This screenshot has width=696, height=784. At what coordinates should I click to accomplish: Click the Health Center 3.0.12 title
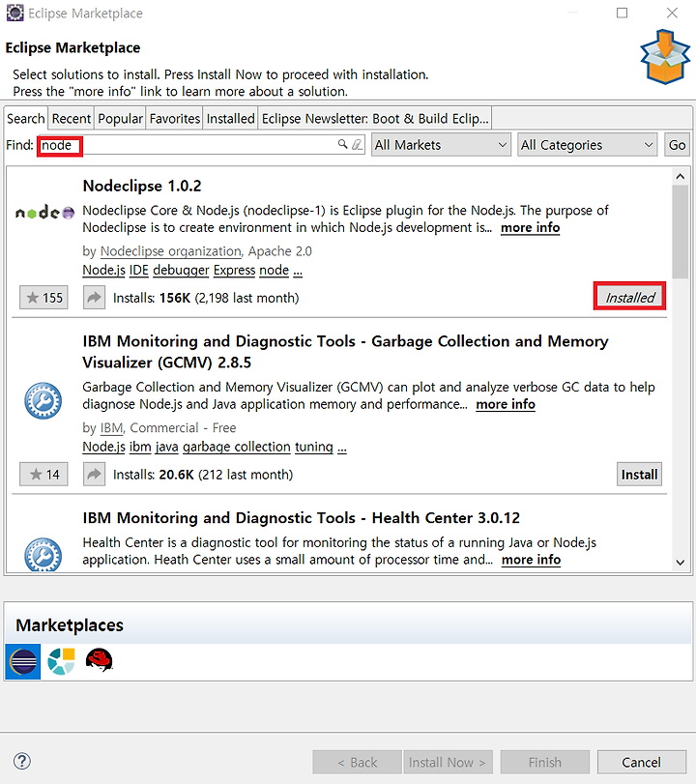point(301,517)
